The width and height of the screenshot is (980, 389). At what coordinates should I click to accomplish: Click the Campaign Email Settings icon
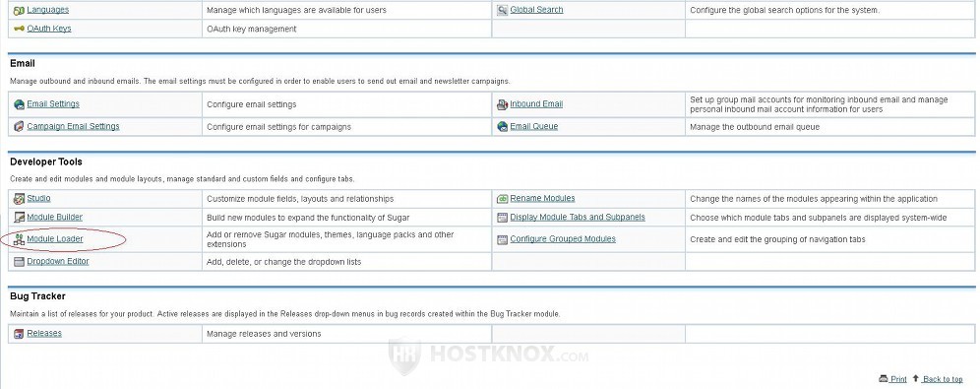(x=19, y=127)
